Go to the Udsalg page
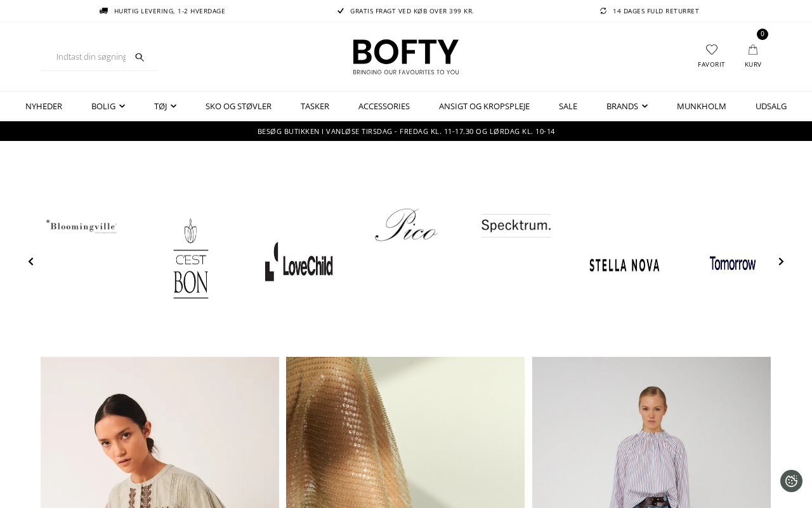Image resolution: width=812 pixels, height=508 pixels. 771,106
